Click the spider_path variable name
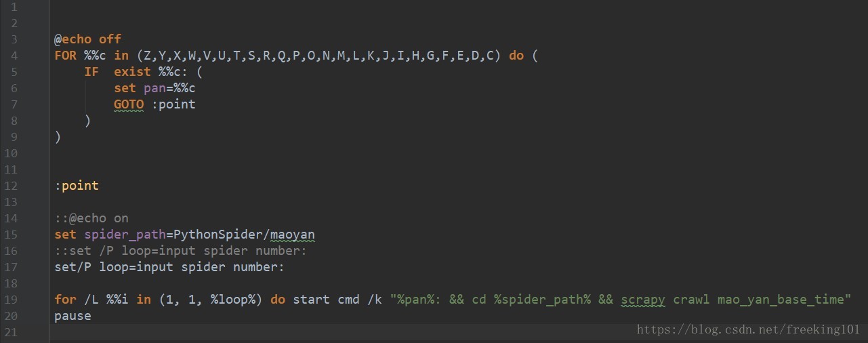Viewport: 868px width, 343px height. tap(125, 235)
